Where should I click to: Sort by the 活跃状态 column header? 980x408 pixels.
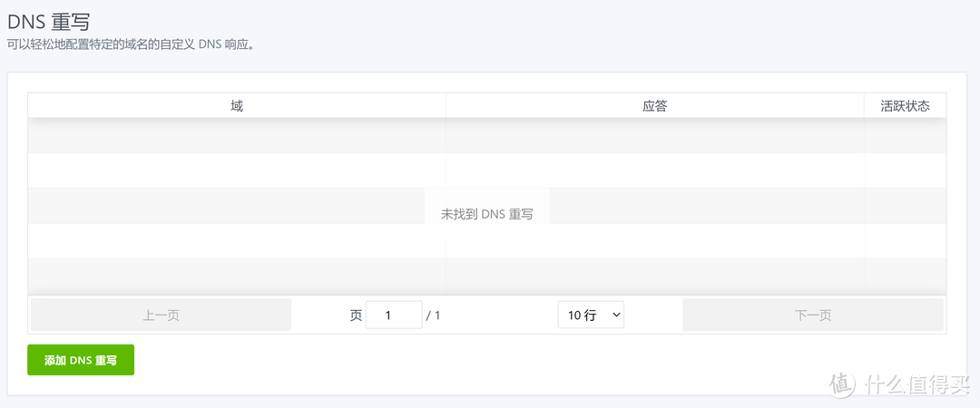pos(905,106)
